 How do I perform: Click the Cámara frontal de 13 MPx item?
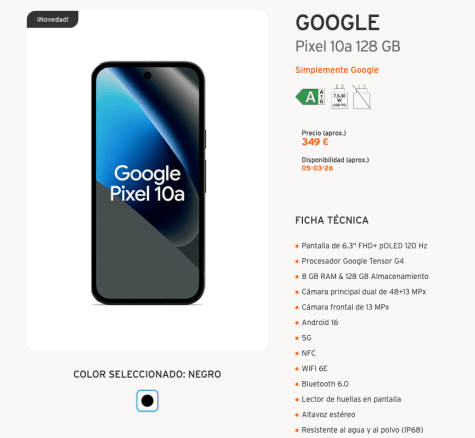pyautogui.click(x=345, y=307)
